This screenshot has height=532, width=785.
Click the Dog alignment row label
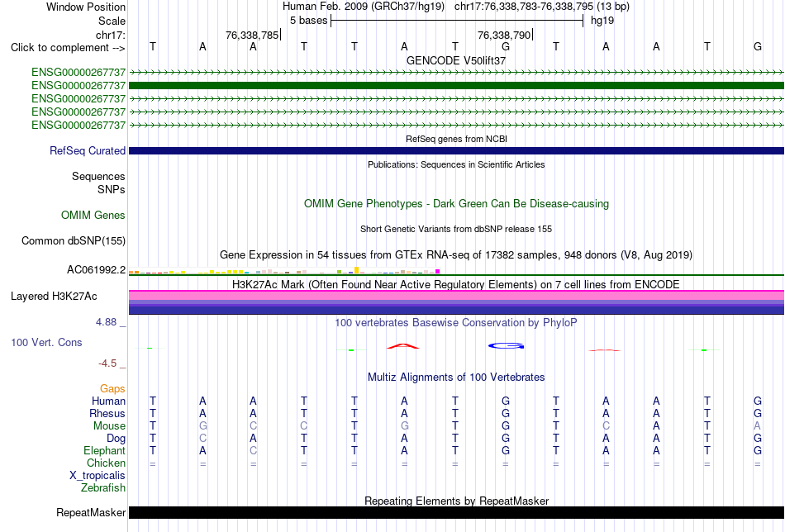pos(116,439)
